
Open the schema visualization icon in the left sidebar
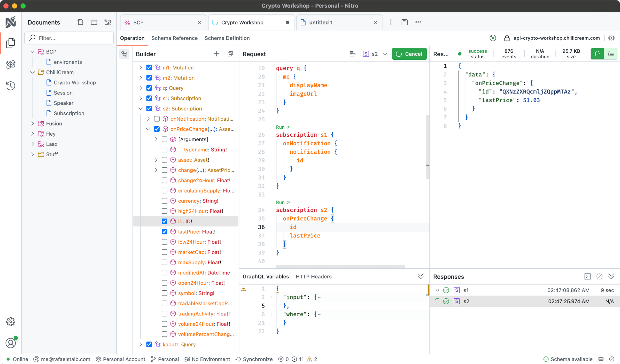coord(11,65)
